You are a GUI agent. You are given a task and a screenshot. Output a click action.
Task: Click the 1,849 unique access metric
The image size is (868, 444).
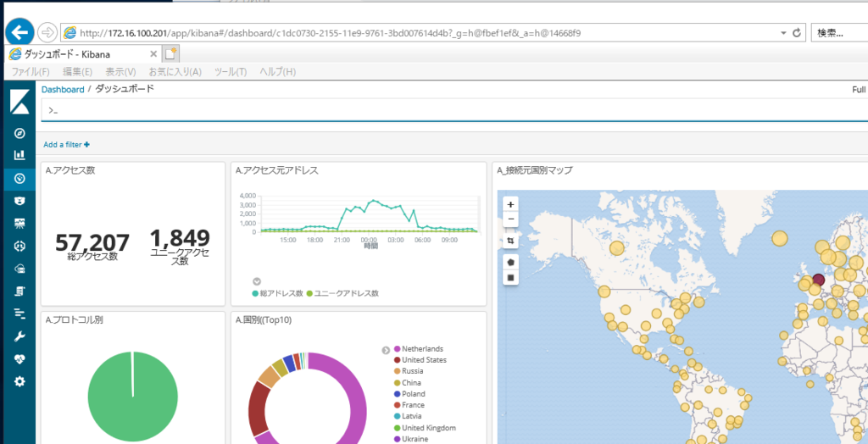[x=180, y=238]
